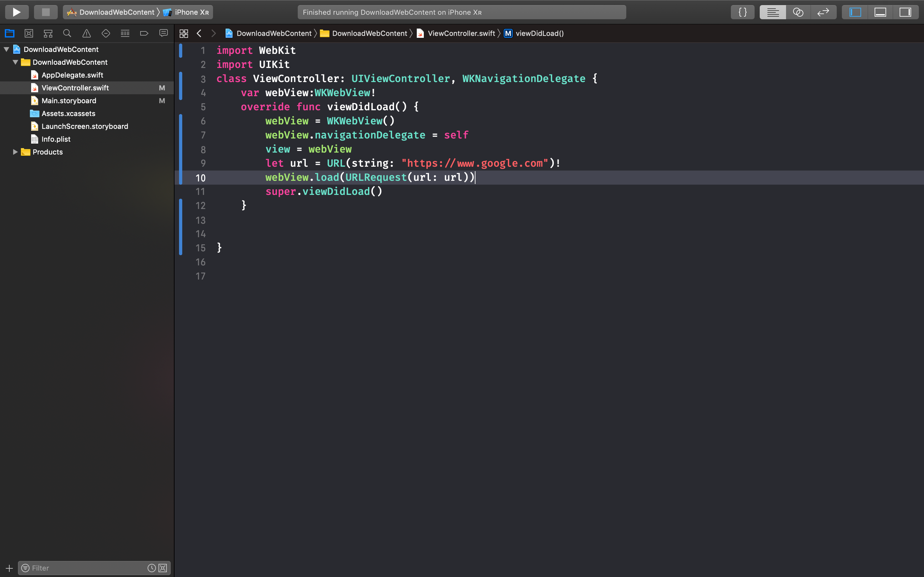Toggle the bottom Debug area
924x577 pixels.
tap(880, 12)
